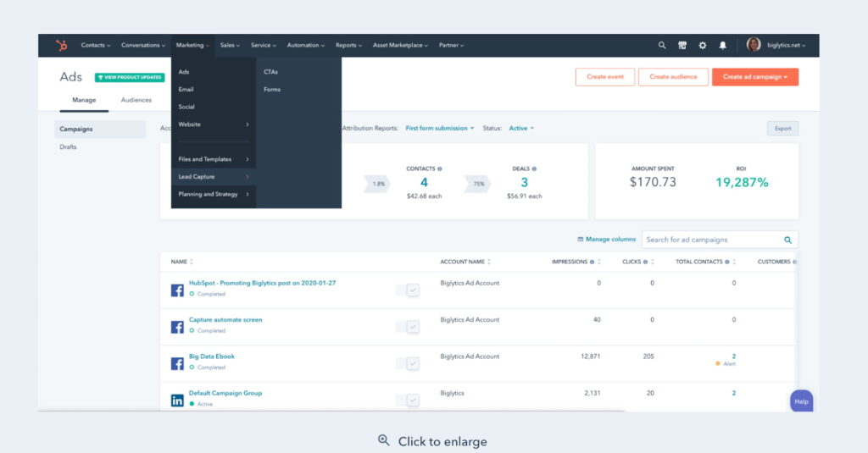Click the Clicks column info icon
Screen dimensions: 868x453
click(645, 262)
